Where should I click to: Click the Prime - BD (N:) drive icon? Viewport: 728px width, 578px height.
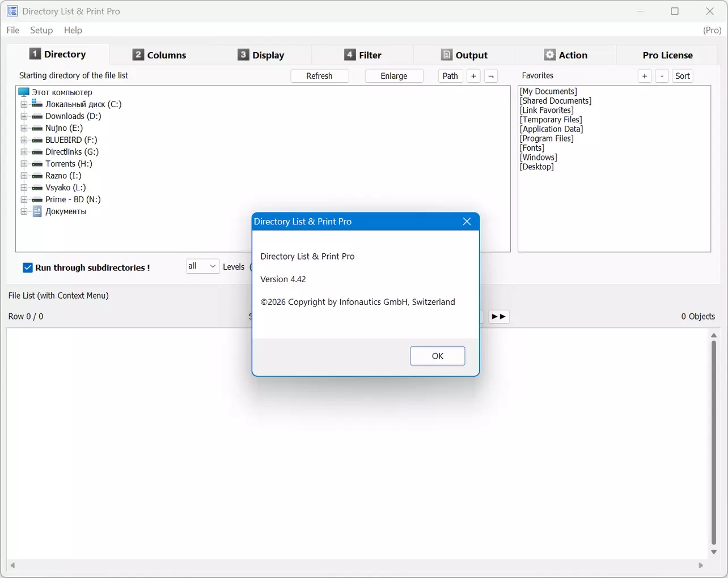[x=37, y=199]
